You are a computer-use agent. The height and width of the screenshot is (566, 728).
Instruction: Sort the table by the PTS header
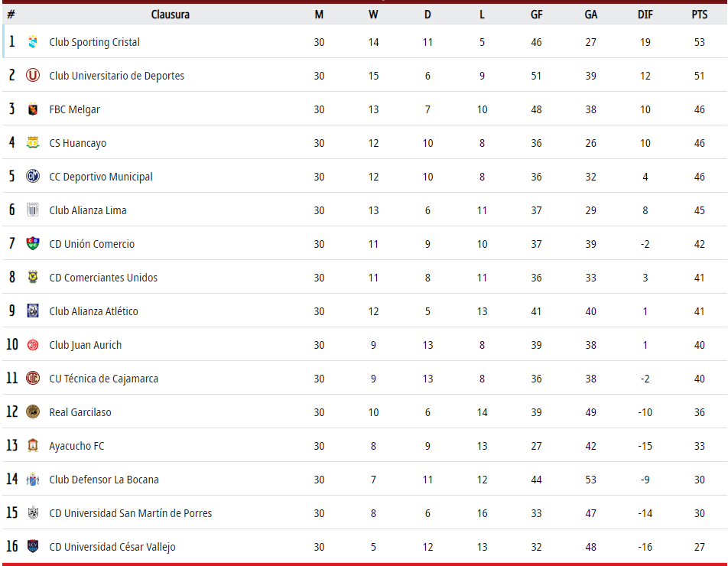coord(699,15)
